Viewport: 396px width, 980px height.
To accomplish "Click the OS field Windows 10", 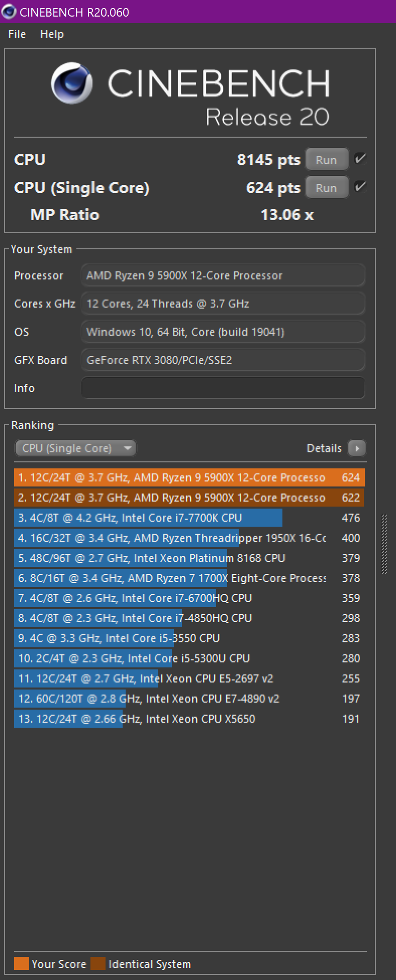I will [x=223, y=332].
